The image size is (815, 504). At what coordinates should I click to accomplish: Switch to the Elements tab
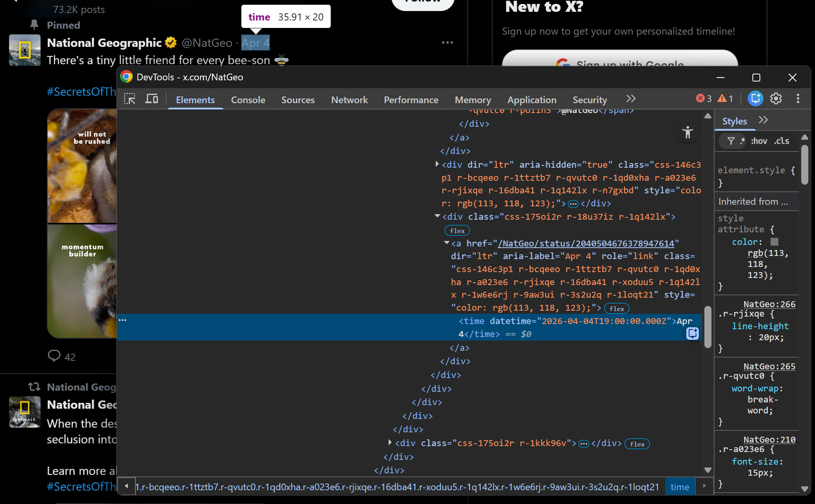coord(195,100)
